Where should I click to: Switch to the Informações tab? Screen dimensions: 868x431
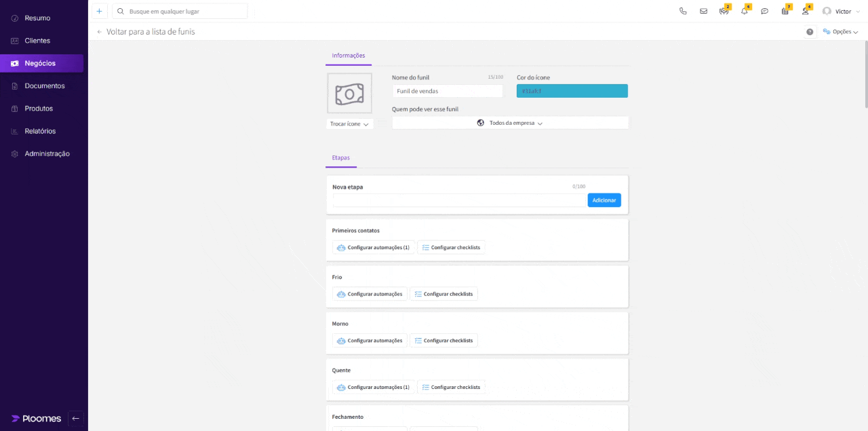click(x=348, y=56)
